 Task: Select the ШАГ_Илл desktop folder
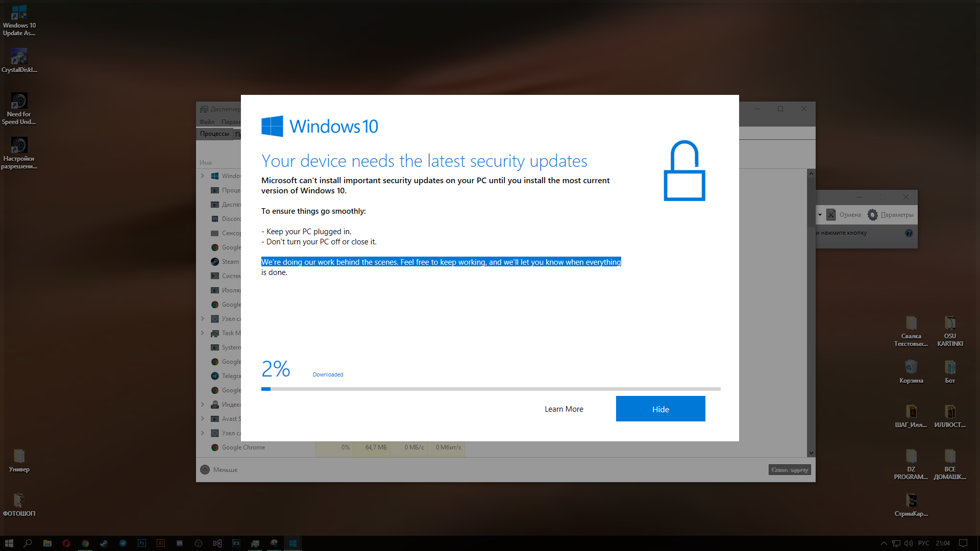point(911,416)
